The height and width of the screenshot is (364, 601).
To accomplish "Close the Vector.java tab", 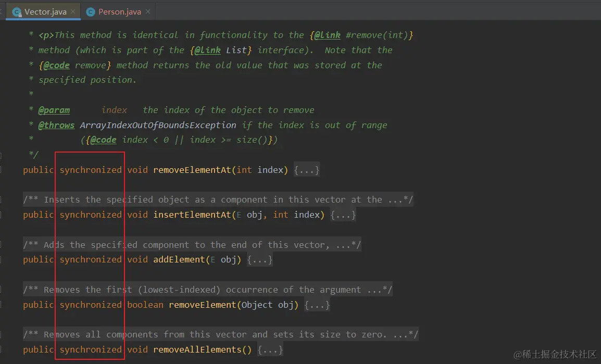I will click(x=73, y=12).
